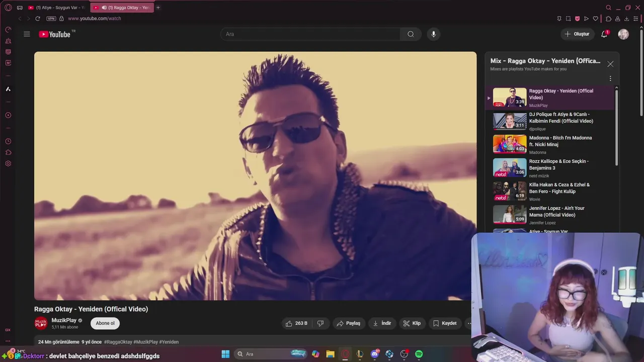The height and width of the screenshot is (362, 644).
Task: Open the browser profile icon
Action: (x=617, y=19)
